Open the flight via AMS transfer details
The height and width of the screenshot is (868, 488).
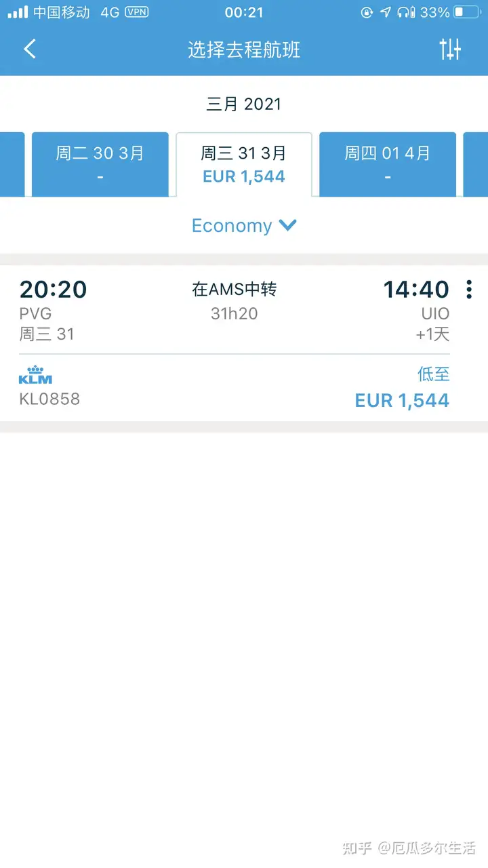235,290
